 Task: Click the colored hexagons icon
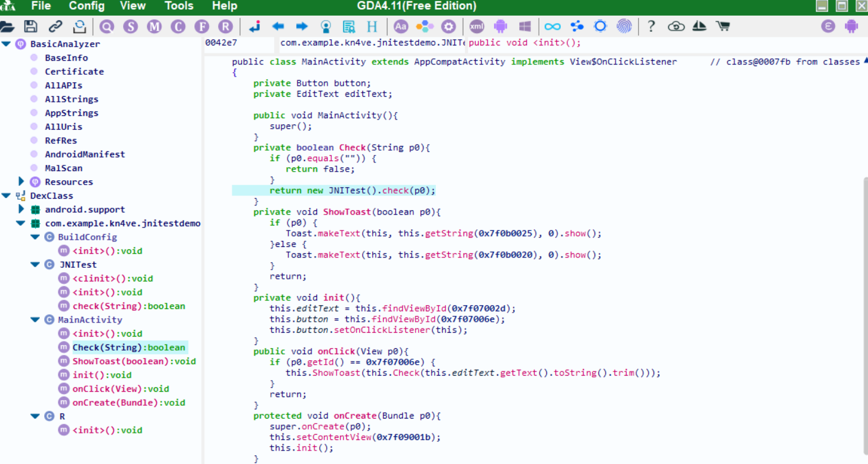(x=424, y=26)
